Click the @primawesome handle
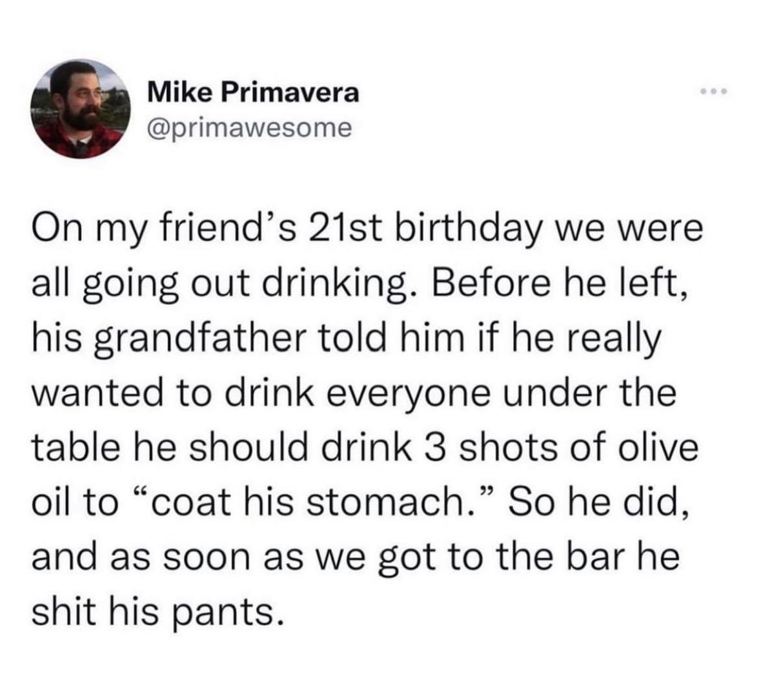The image size is (761, 700). pyautogui.click(x=250, y=127)
